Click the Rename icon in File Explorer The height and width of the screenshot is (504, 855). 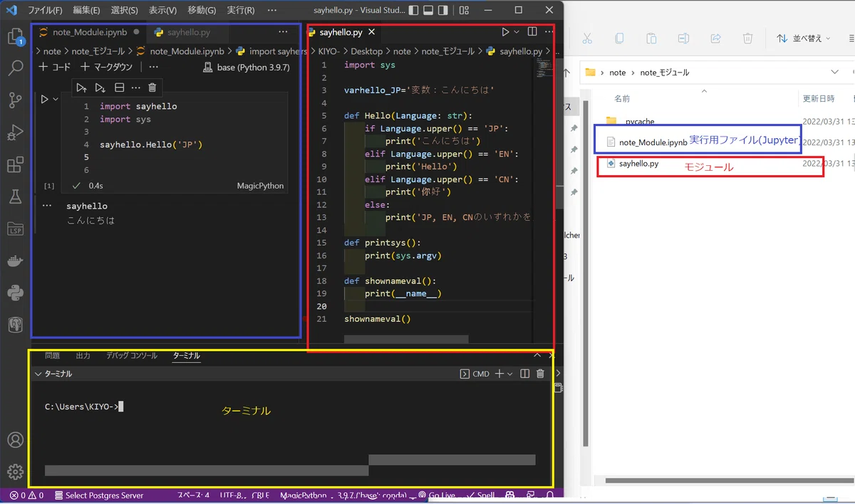(x=683, y=38)
